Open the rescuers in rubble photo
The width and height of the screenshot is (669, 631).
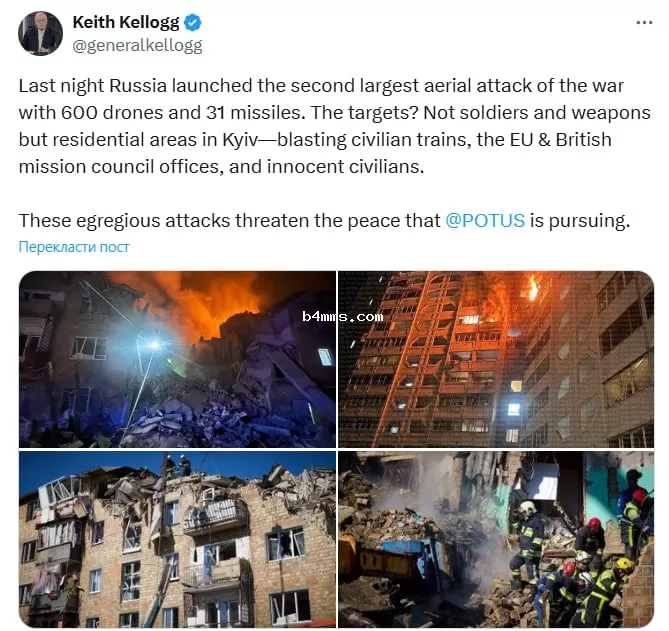click(x=496, y=539)
